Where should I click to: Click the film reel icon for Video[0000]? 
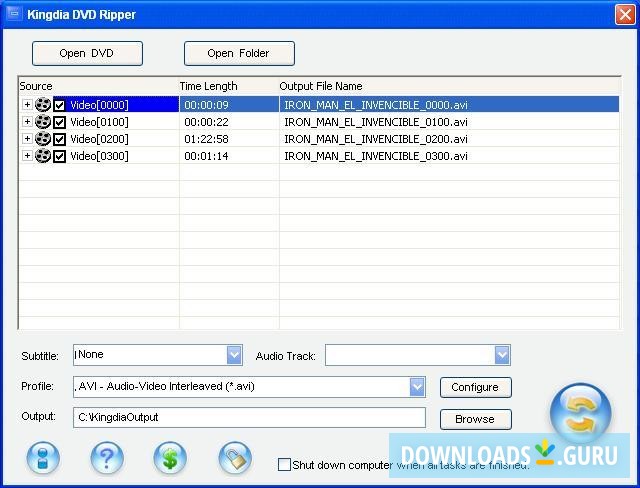[x=43, y=105]
